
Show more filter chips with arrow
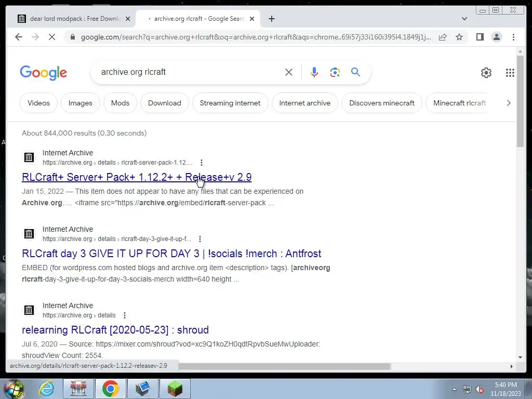[508, 103]
